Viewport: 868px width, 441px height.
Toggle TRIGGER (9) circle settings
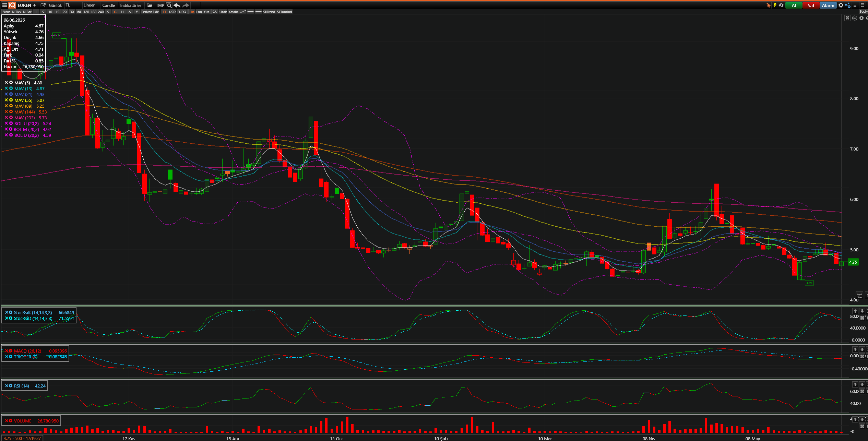[x=11, y=357]
